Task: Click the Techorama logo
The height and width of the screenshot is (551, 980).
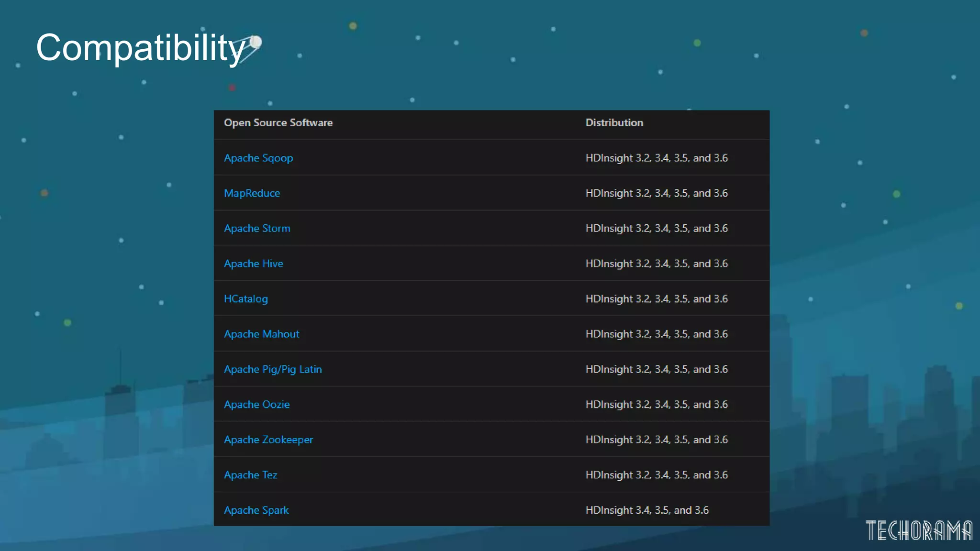Action: (x=919, y=530)
